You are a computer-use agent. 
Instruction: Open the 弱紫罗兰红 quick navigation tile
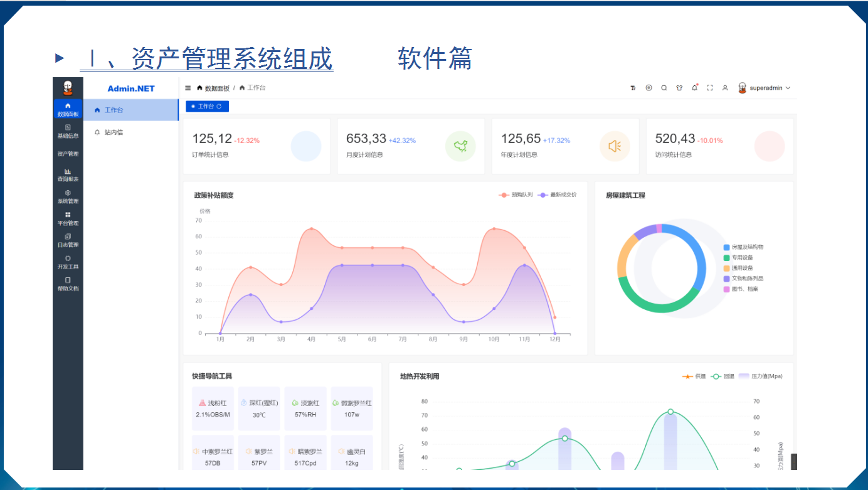click(352, 408)
